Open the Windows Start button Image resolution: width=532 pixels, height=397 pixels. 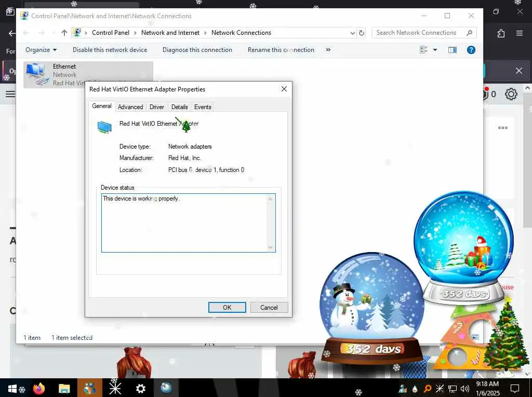tap(12, 388)
